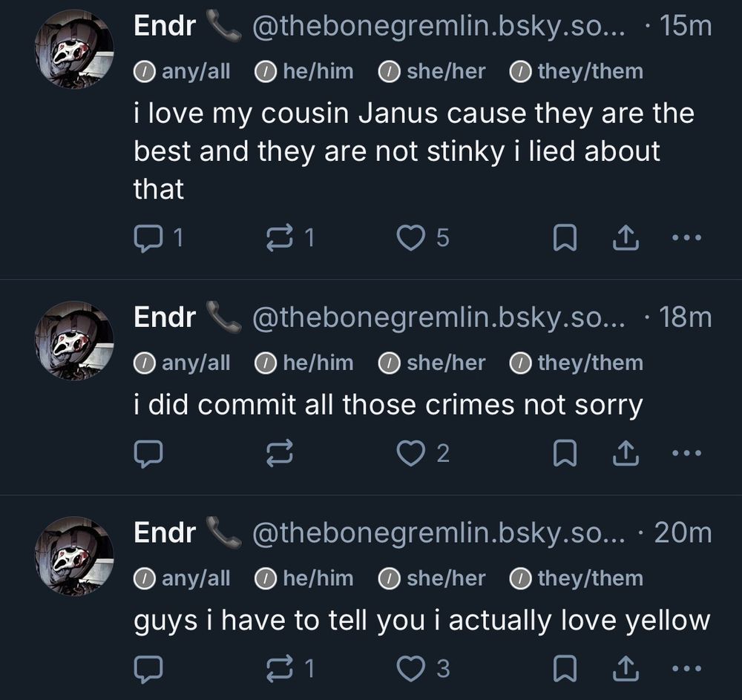This screenshot has width=742, height=700.
Task: Repost the 'commit all those crimes' post
Action: [280, 453]
